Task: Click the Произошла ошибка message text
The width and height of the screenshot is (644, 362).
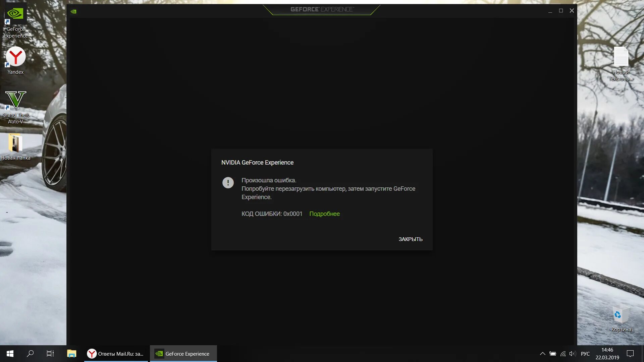Action: (x=269, y=180)
